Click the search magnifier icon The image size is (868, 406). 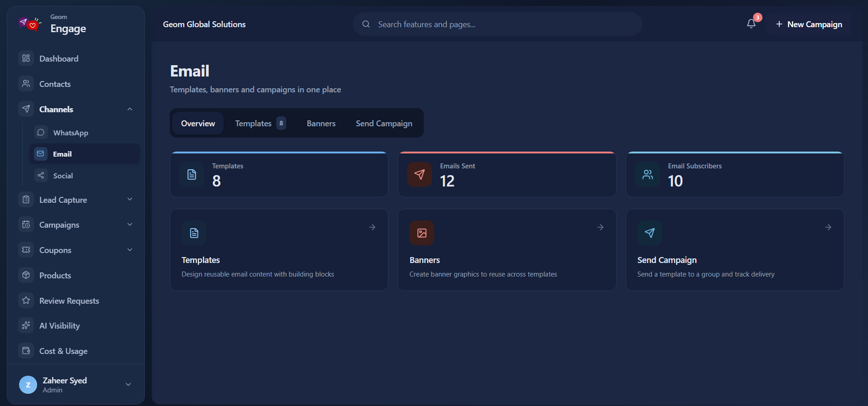[366, 24]
